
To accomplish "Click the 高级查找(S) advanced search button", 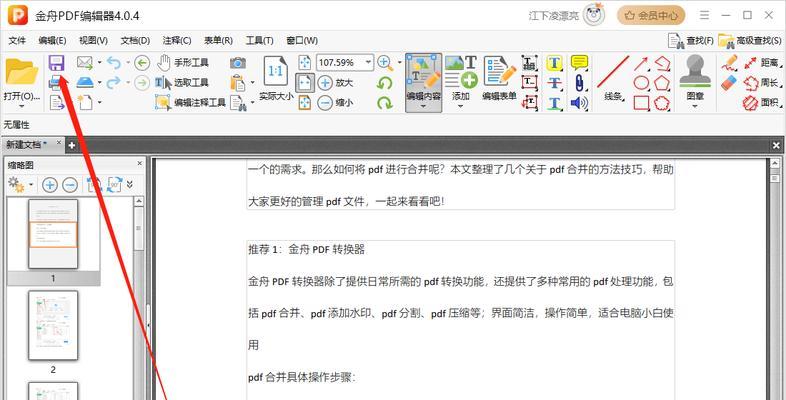I will pyautogui.click(x=750, y=41).
